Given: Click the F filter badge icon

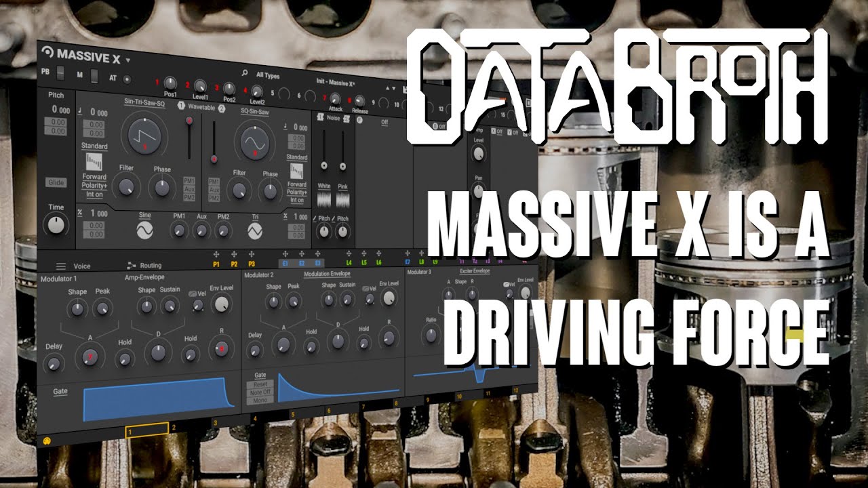Looking at the screenshot, I should 359,121.
